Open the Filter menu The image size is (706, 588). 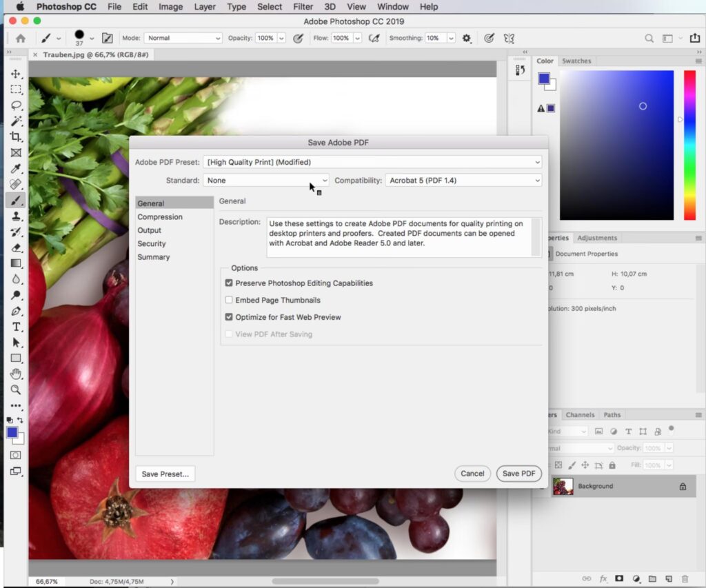303,7
